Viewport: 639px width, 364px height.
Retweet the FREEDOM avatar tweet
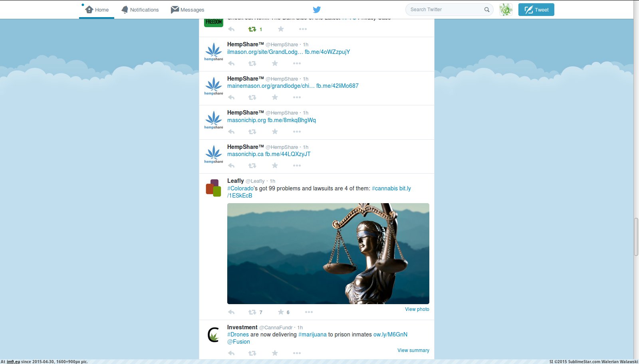[252, 29]
